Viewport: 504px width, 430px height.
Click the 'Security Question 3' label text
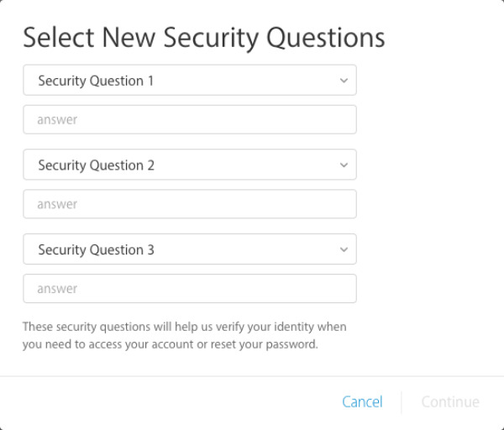tap(96, 249)
